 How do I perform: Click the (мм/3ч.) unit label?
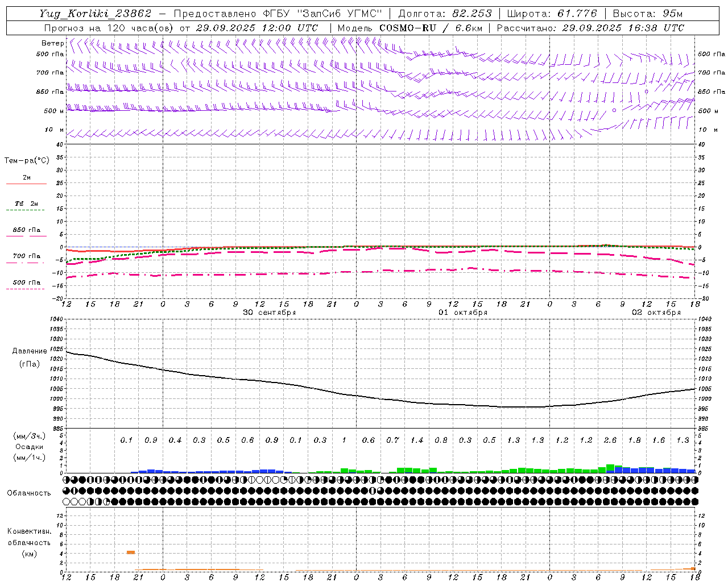[30, 436]
